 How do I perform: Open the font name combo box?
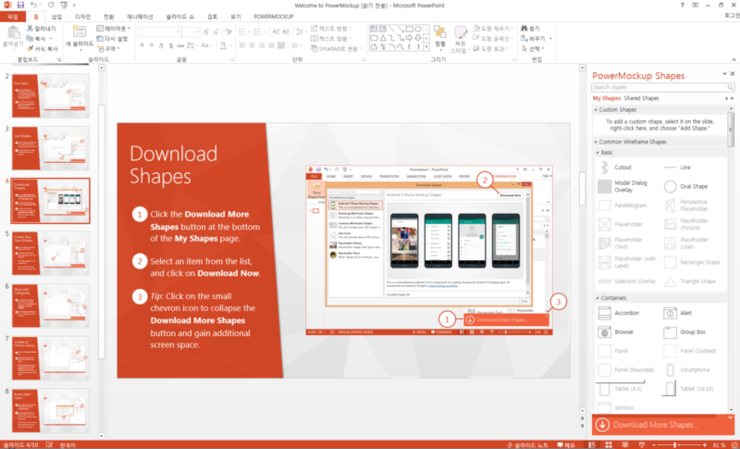tap(159, 32)
